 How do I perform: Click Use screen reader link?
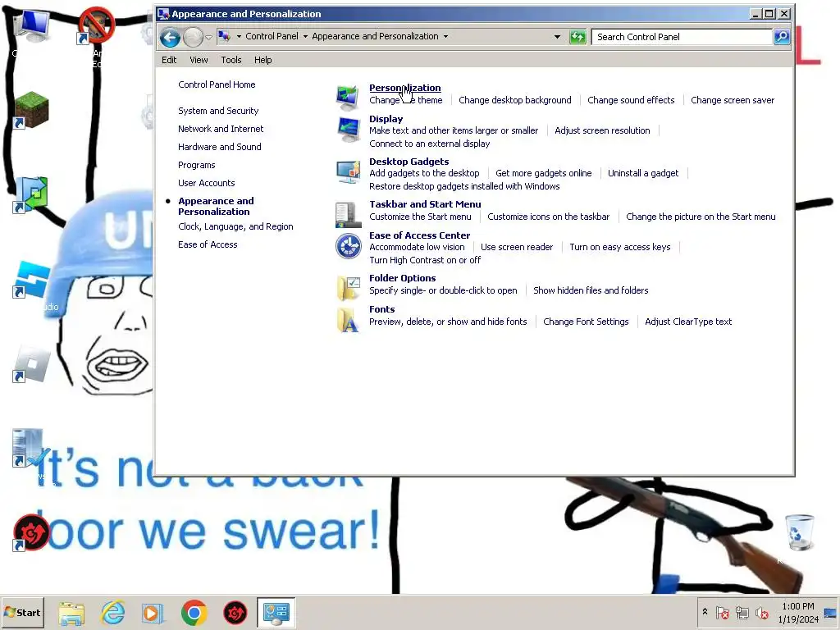517,247
